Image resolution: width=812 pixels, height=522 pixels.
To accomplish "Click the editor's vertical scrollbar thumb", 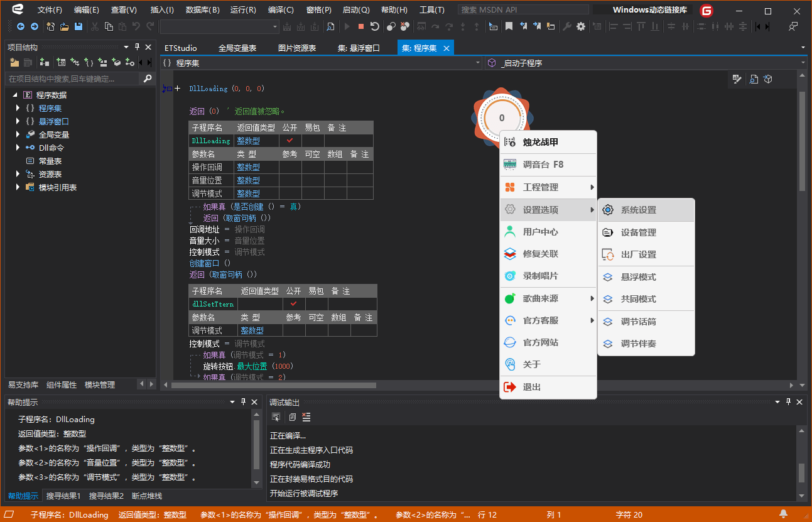I will [x=802, y=141].
